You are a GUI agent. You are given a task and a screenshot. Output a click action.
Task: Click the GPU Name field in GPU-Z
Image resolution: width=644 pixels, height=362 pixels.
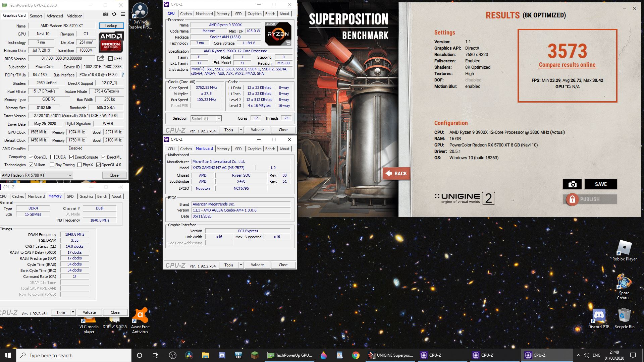[62, 26]
